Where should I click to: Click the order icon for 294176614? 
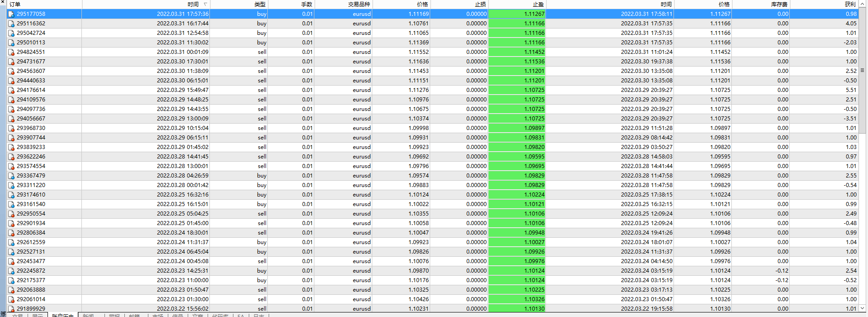click(x=11, y=90)
